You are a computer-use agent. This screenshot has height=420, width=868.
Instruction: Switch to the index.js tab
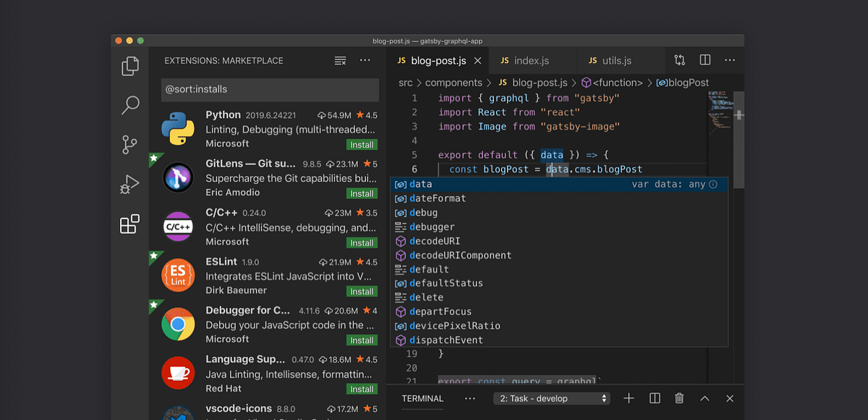[533, 60]
